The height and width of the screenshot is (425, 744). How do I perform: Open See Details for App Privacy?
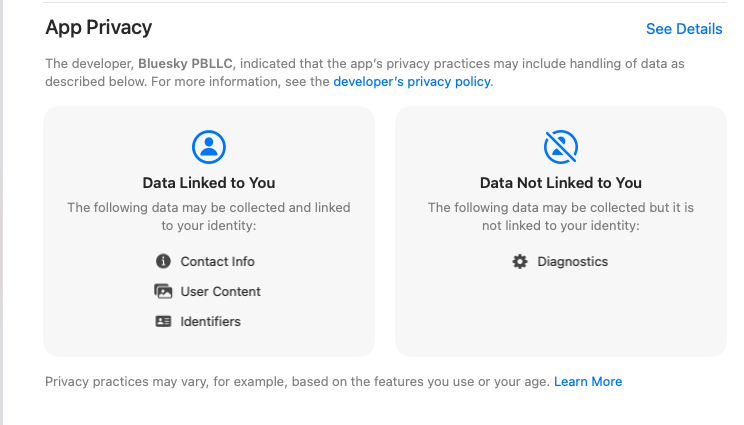(x=684, y=29)
